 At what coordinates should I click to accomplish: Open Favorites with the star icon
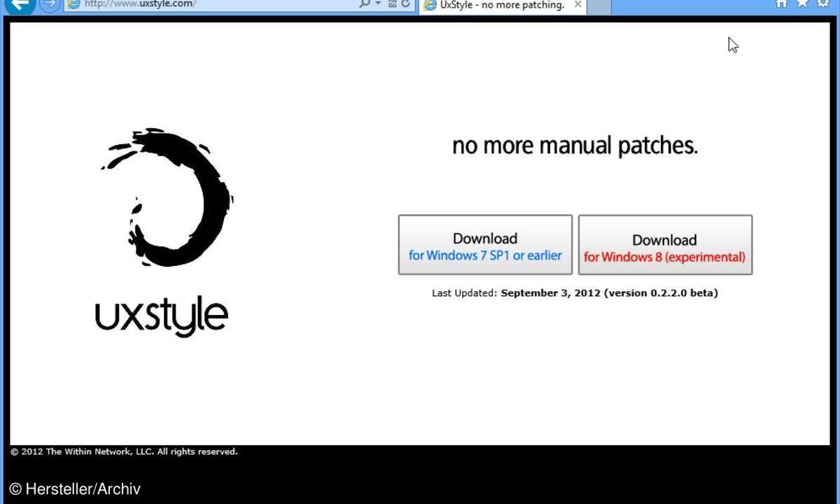802,4
